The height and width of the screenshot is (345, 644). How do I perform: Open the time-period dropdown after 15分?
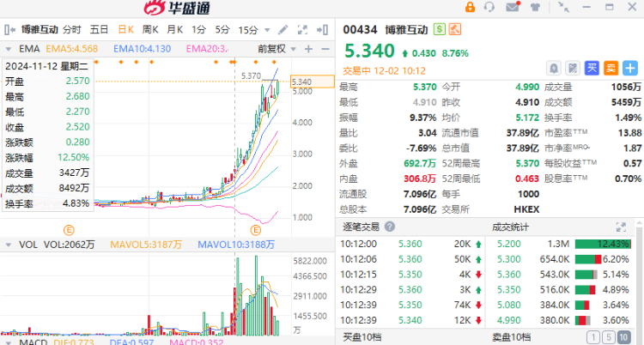[x=267, y=30]
